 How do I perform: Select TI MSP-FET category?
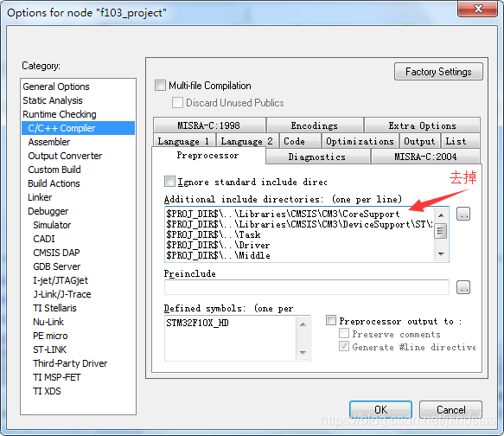point(56,377)
